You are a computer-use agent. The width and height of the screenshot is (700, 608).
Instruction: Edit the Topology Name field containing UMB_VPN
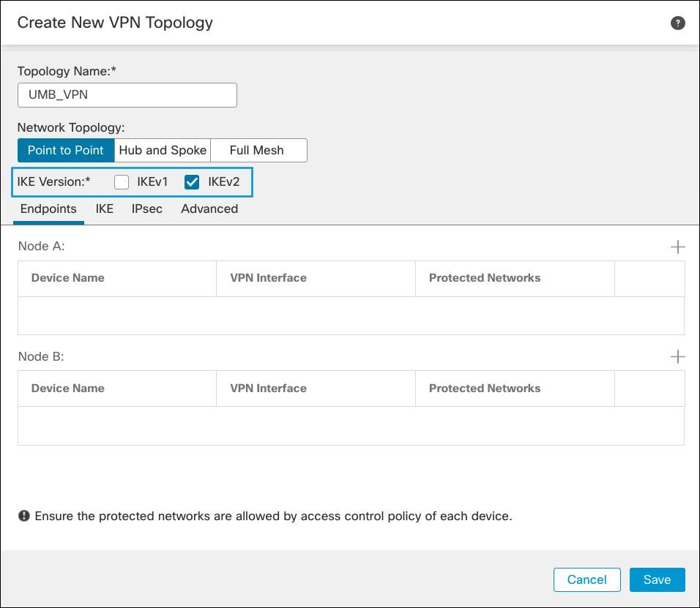pos(127,95)
